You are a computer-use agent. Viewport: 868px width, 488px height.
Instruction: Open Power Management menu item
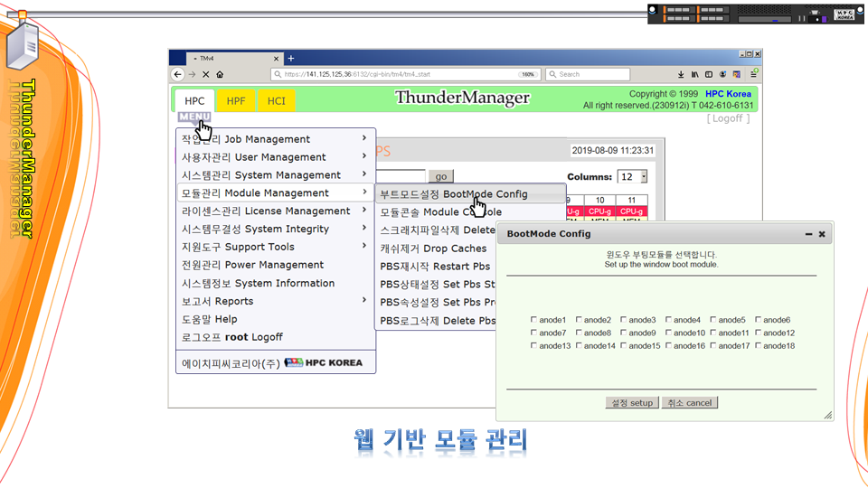(x=276, y=265)
